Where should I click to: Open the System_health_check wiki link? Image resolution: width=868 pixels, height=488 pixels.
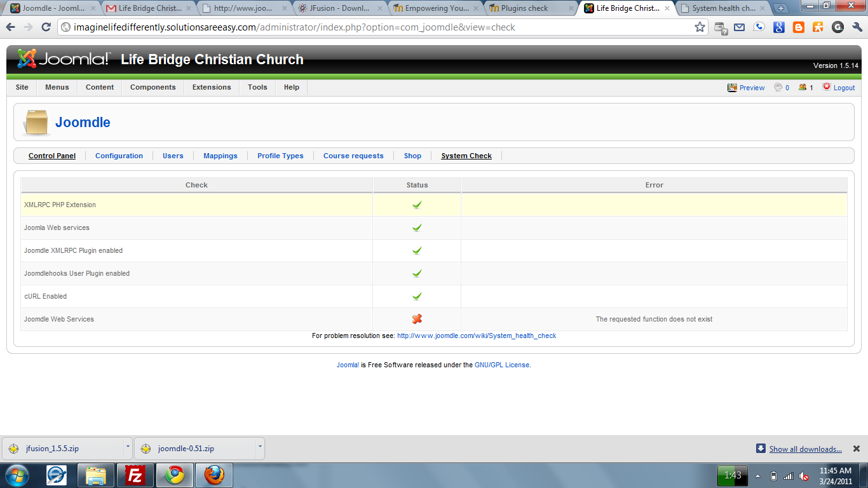[x=476, y=335]
